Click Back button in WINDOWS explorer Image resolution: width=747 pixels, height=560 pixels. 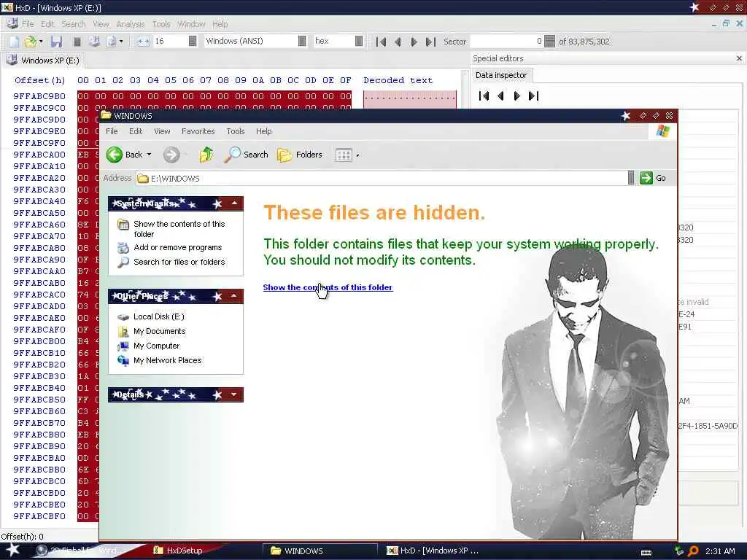[x=124, y=155]
